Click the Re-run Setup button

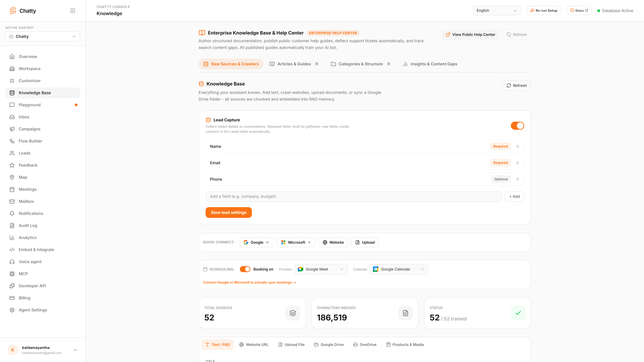[544, 11]
